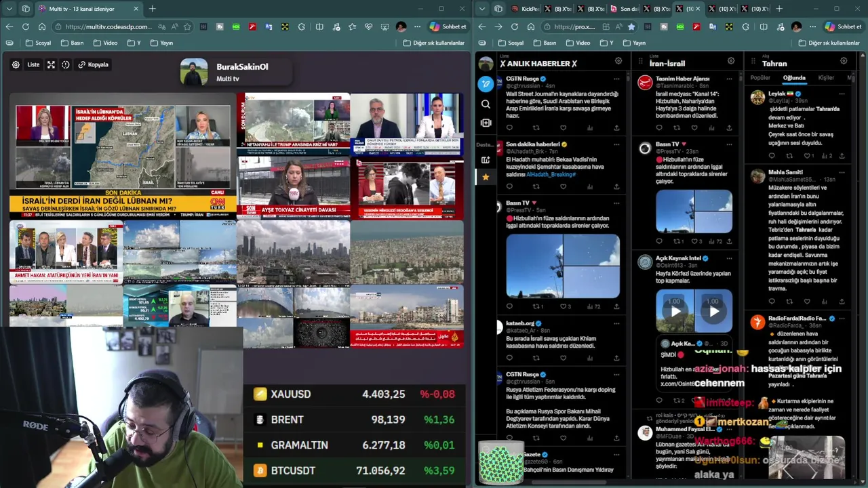This screenshot has height=488, width=868.
Task: Expand Diğer sık kullanılanlar in left window
Action: pyautogui.click(x=434, y=43)
